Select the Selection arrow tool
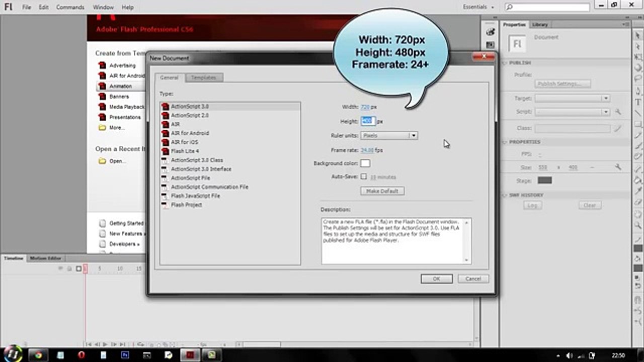The height and width of the screenshot is (362, 644). pos(638,36)
